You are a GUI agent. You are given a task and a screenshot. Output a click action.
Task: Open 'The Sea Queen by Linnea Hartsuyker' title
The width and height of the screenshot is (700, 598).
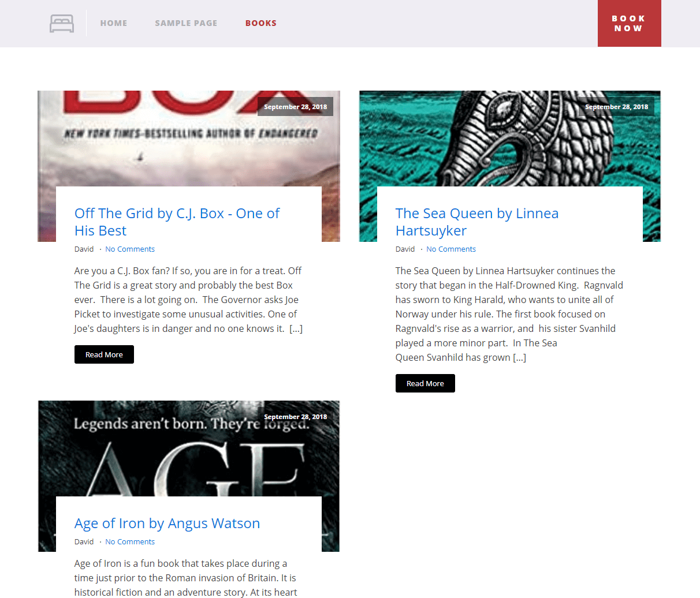[477, 222]
